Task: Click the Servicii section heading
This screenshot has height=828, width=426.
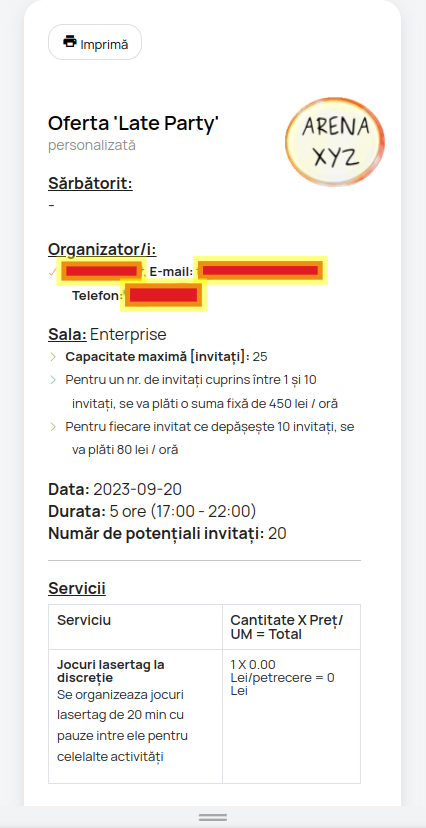Action: 77,588
